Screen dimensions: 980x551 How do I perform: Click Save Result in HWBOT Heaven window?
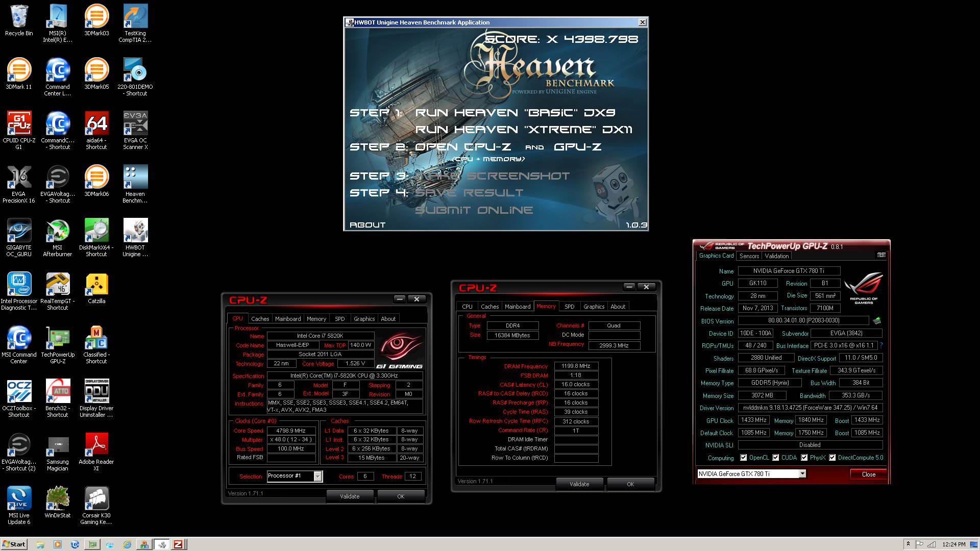point(469,193)
